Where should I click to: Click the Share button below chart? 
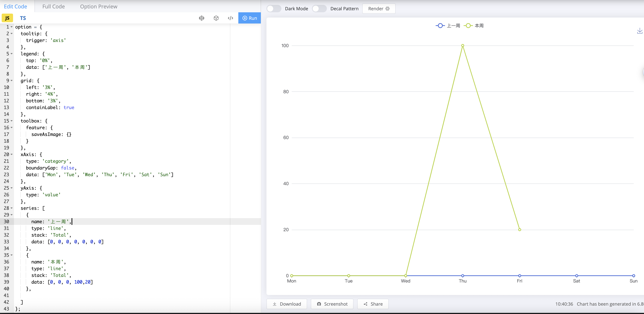pyautogui.click(x=373, y=304)
